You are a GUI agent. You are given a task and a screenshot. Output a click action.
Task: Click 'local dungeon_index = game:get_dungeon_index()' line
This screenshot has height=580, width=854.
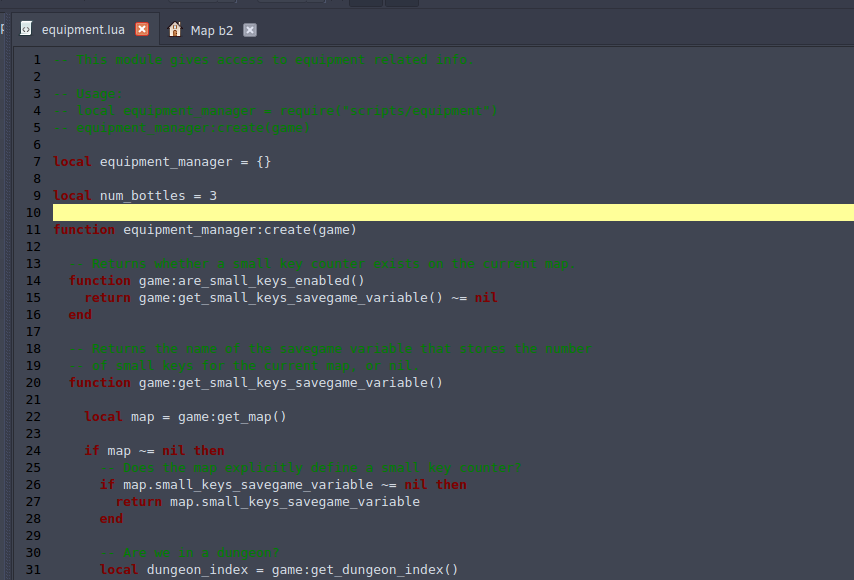(279, 570)
